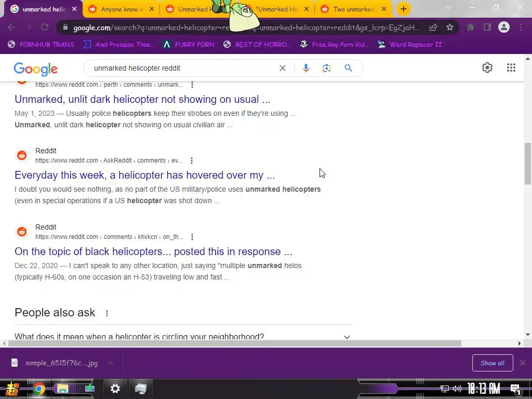Image resolution: width=532 pixels, height=399 pixels.
Task: Reload the page
Action: [x=45, y=27]
